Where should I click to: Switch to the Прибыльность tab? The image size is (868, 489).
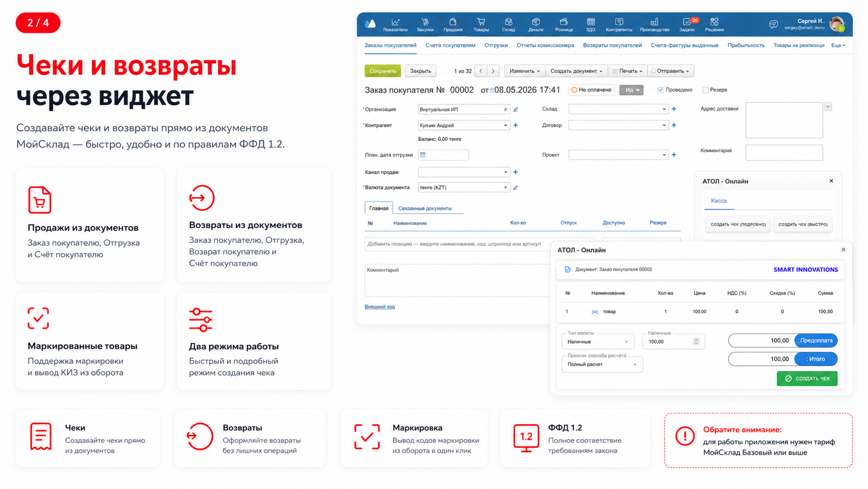coord(746,45)
